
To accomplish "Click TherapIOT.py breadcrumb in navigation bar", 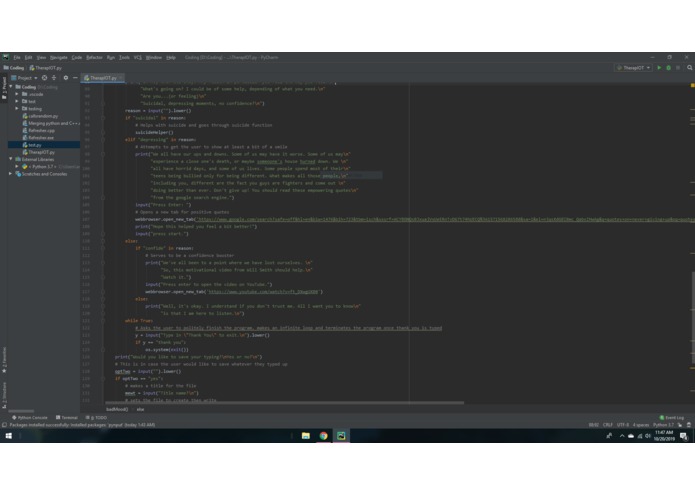I will (46, 68).
